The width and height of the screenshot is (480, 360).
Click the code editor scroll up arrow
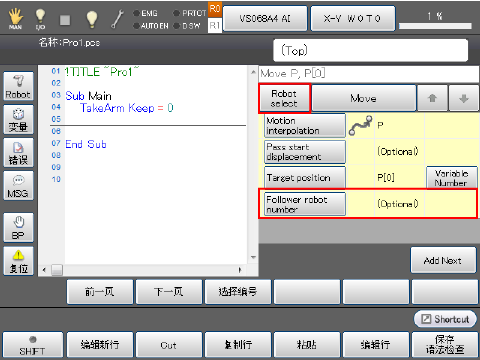pos(253,72)
